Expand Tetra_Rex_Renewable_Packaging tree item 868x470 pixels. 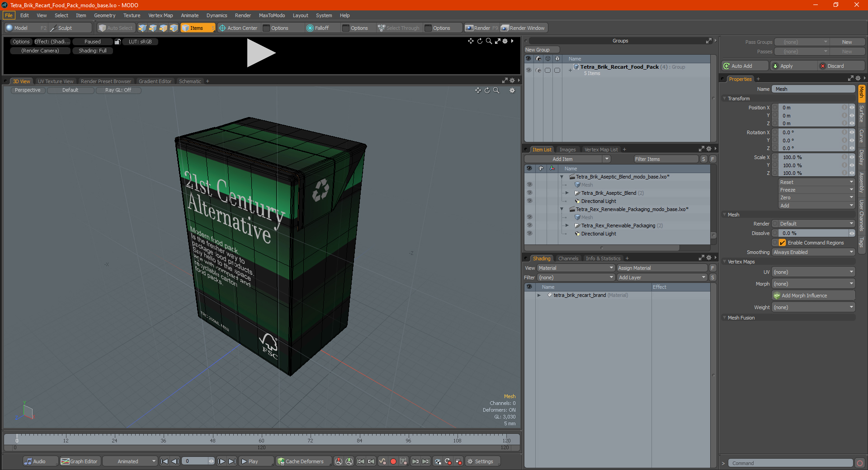(x=567, y=226)
